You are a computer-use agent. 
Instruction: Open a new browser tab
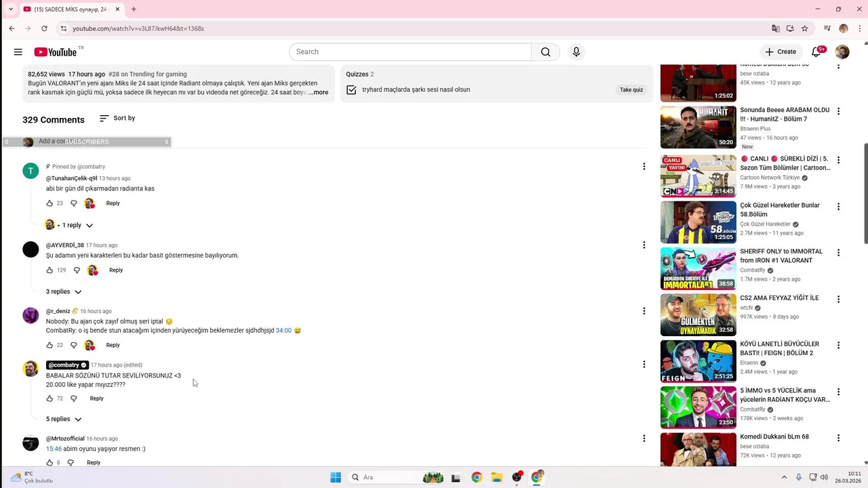pos(134,9)
